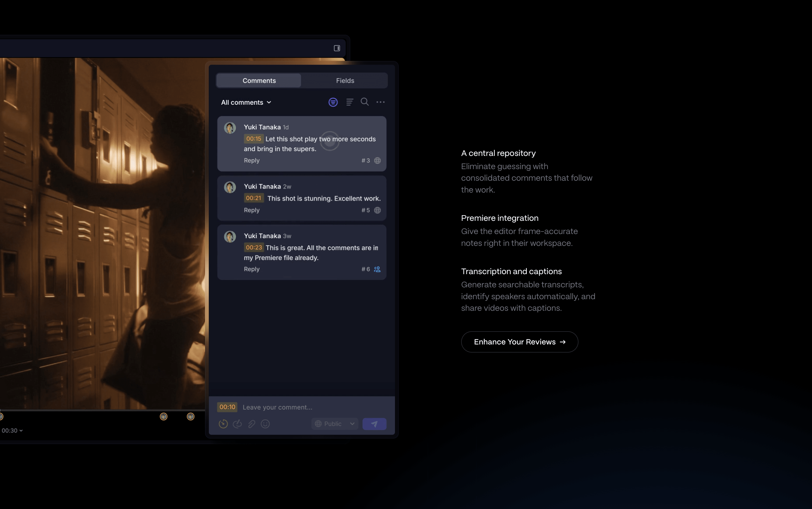Click the "This shot is stunning. Excellent work." comment text

[324, 199]
